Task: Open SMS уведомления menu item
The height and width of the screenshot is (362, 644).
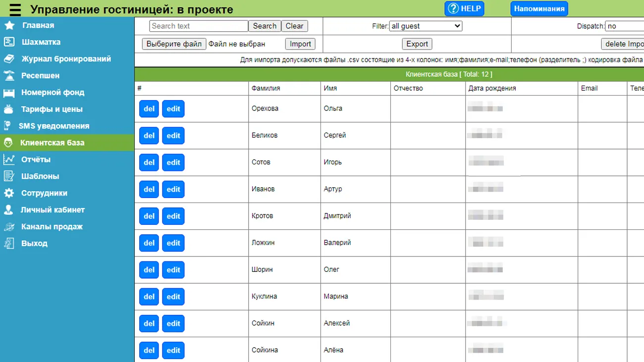Action: 54,126
